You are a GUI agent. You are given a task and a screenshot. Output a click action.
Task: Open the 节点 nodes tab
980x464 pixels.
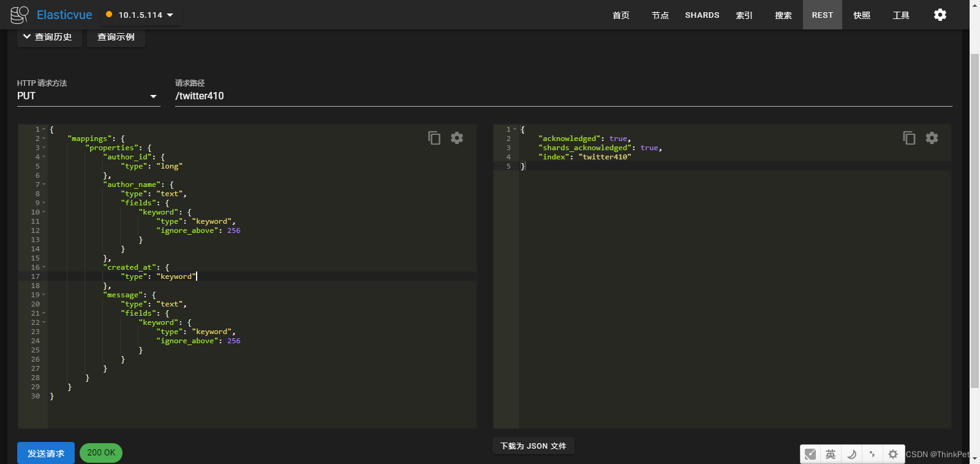pyautogui.click(x=660, y=15)
